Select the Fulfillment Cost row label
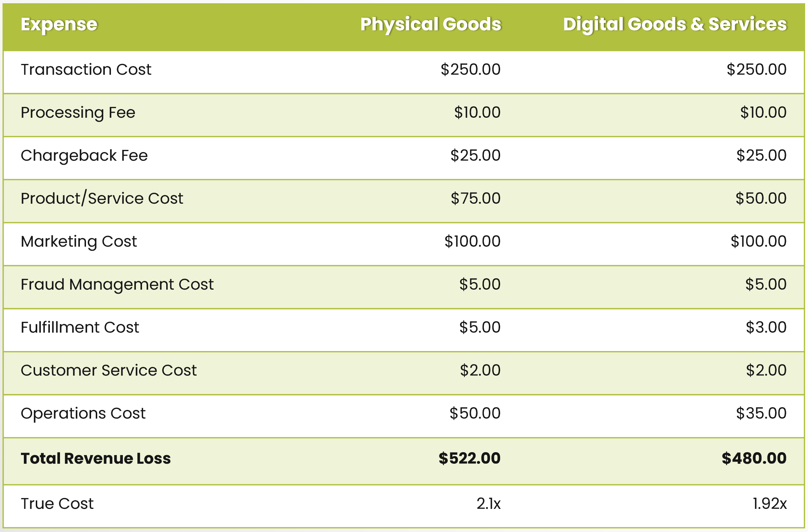 click(80, 327)
